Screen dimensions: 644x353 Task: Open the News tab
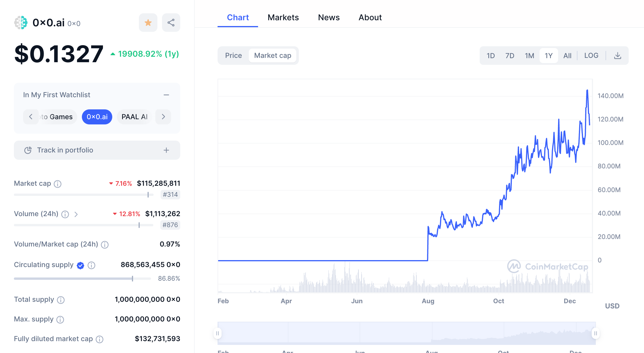tap(329, 17)
